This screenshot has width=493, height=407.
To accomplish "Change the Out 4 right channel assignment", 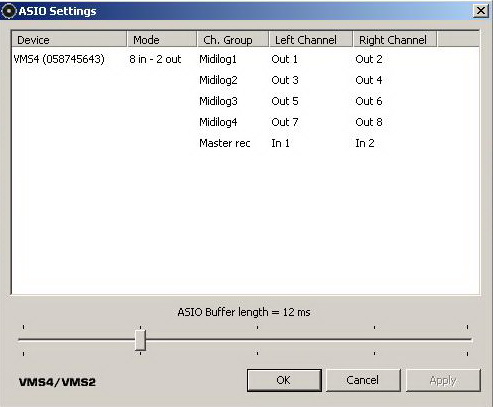I will tap(369, 80).
